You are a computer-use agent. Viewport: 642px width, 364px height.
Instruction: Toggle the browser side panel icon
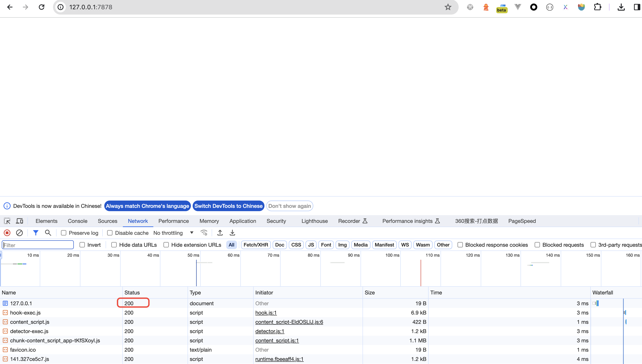[637, 7]
